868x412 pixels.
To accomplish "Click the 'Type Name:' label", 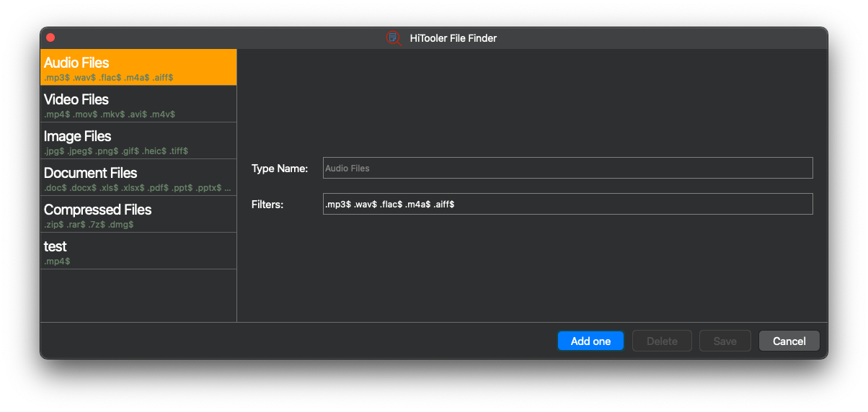I will click(280, 169).
